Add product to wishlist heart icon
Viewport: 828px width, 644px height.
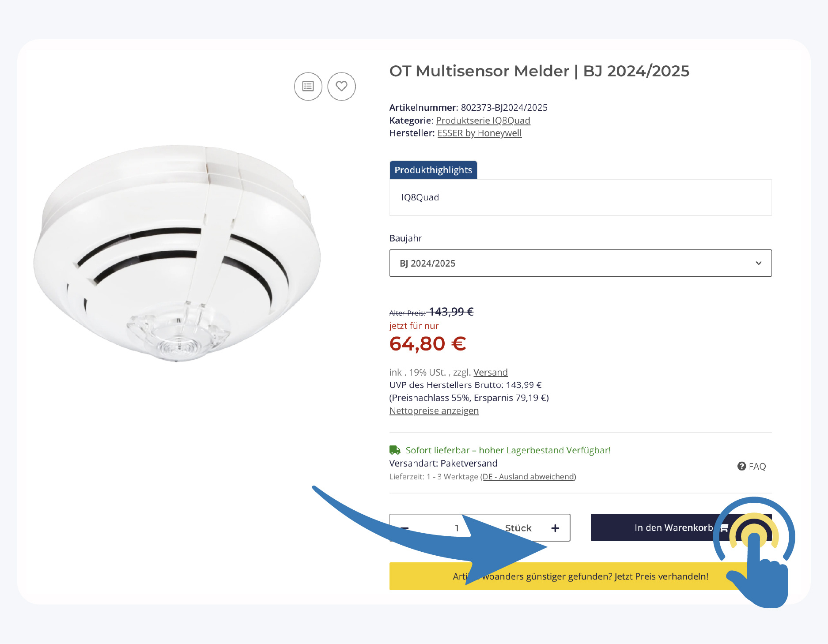(341, 87)
